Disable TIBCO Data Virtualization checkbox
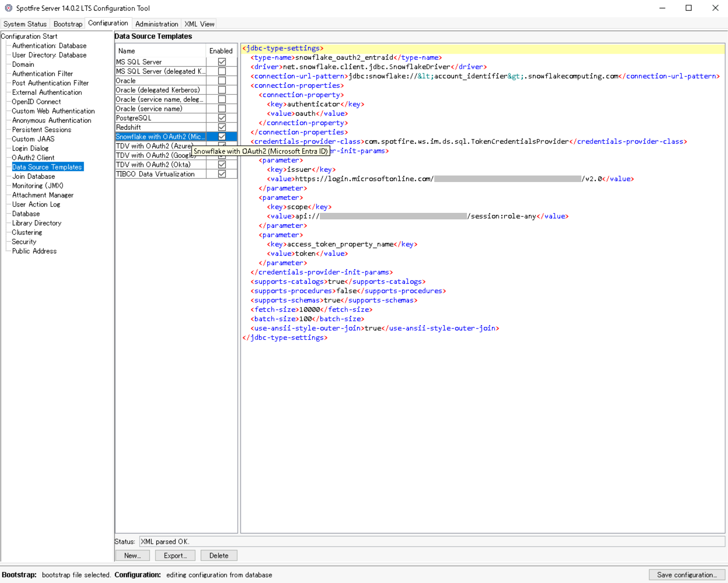 (x=222, y=174)
